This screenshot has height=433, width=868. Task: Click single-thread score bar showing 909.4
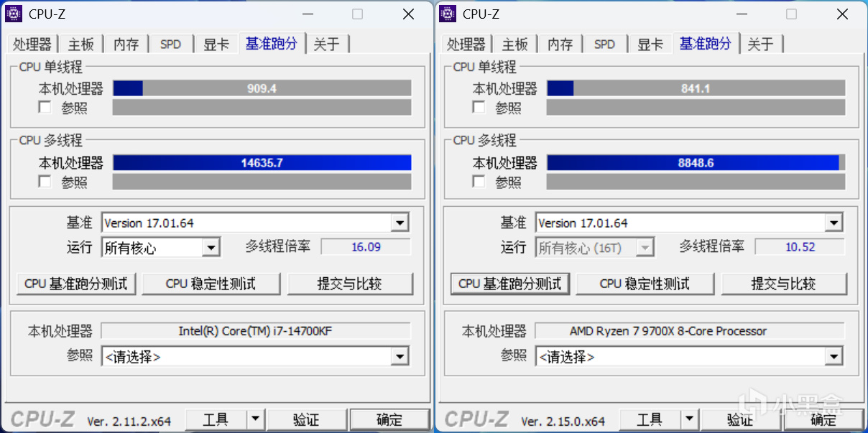point(262,88)
